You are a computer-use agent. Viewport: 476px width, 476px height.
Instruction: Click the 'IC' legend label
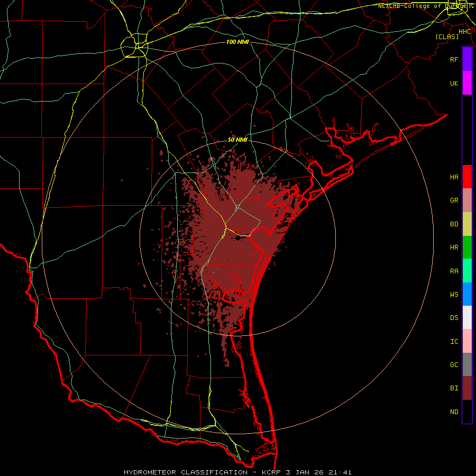pyautogui.click(x=454, y=342)
